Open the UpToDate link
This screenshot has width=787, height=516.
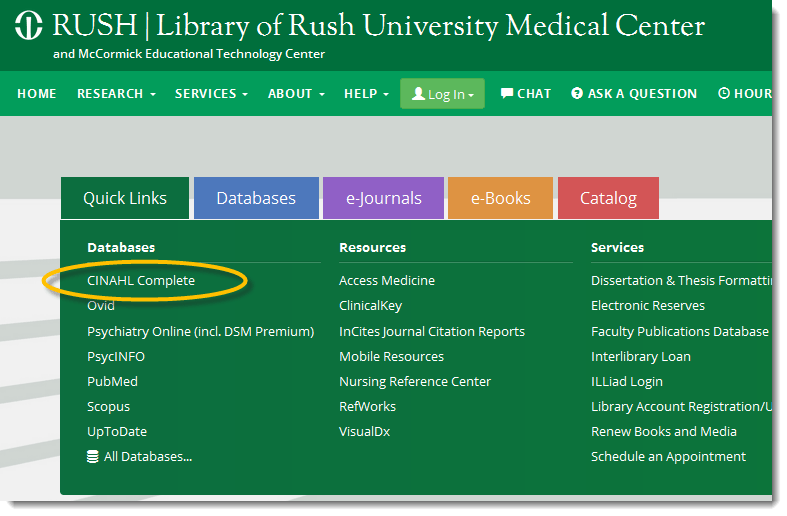pyautogui.click(x=117, y=432)
